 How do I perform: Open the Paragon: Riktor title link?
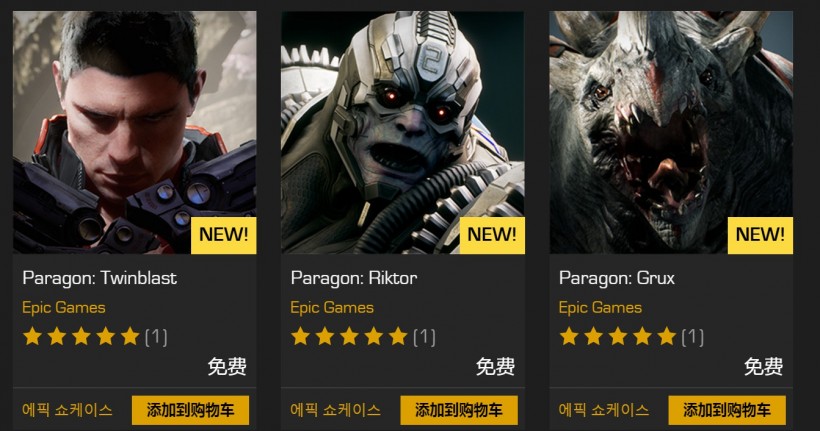[354, 278]
